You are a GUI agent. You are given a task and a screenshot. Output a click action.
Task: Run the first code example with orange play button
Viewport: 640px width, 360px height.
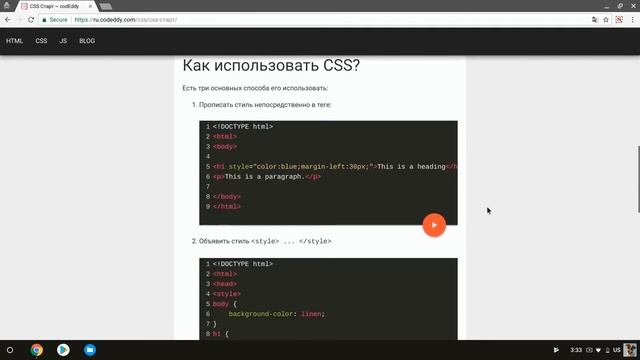(x=434, y=225)
